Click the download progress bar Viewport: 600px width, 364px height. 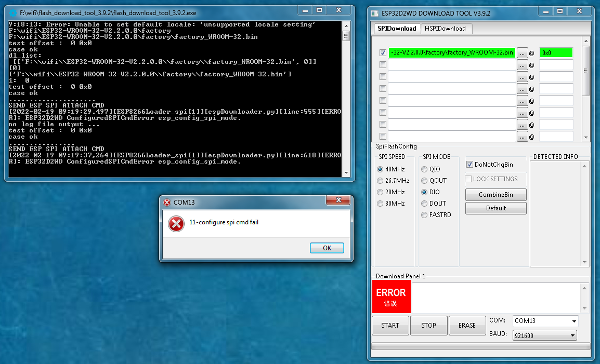(x=481, y=346)
